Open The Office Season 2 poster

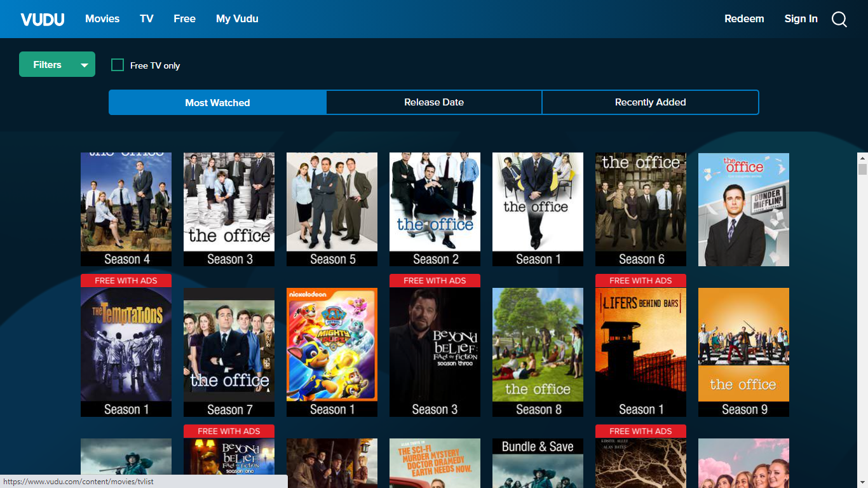pyautogui.click(x=435, y=209)
